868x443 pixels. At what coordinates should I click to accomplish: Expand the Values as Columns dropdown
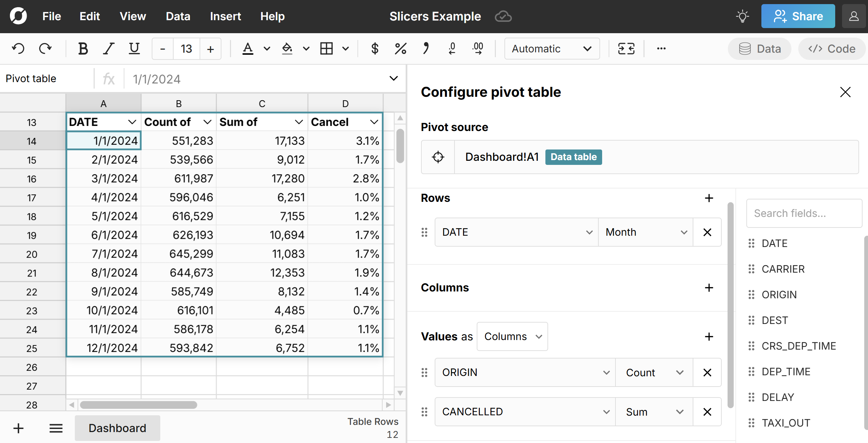512,336
